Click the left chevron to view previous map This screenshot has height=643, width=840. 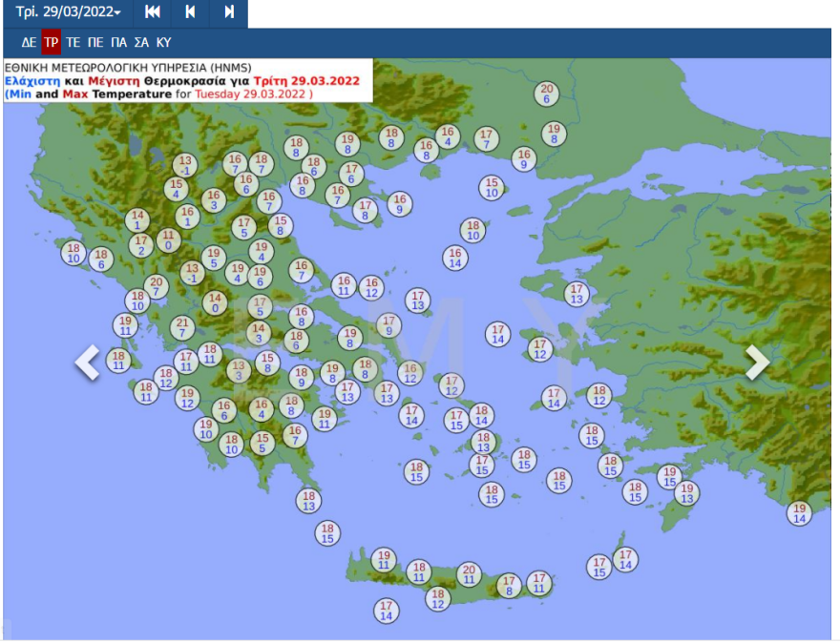(x=88, y=363)
